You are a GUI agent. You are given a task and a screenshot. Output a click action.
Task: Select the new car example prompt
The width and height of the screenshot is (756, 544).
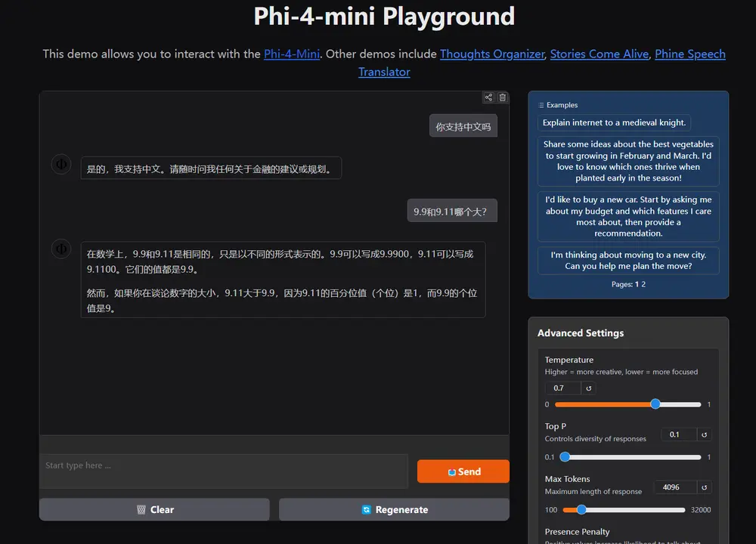pos(628,216)
